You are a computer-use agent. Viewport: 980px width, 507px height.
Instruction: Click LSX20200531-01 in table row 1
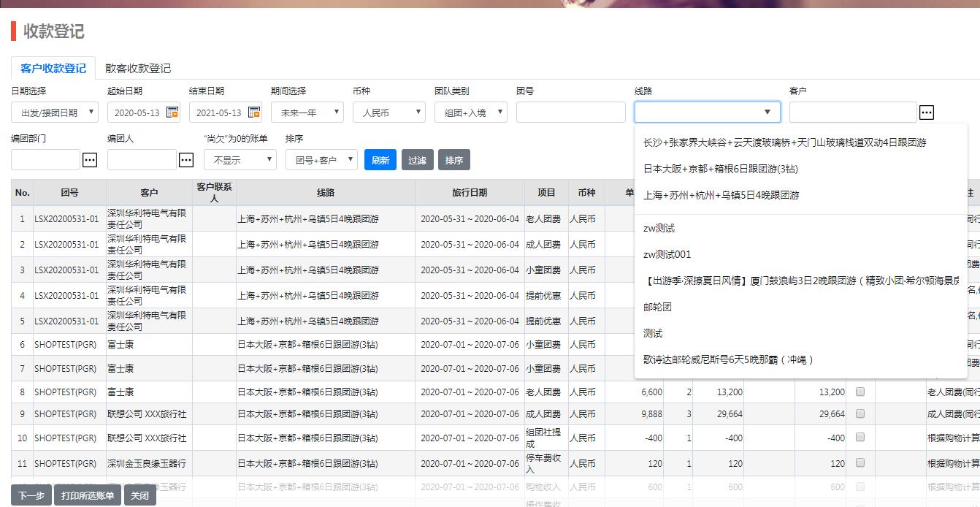66,219
